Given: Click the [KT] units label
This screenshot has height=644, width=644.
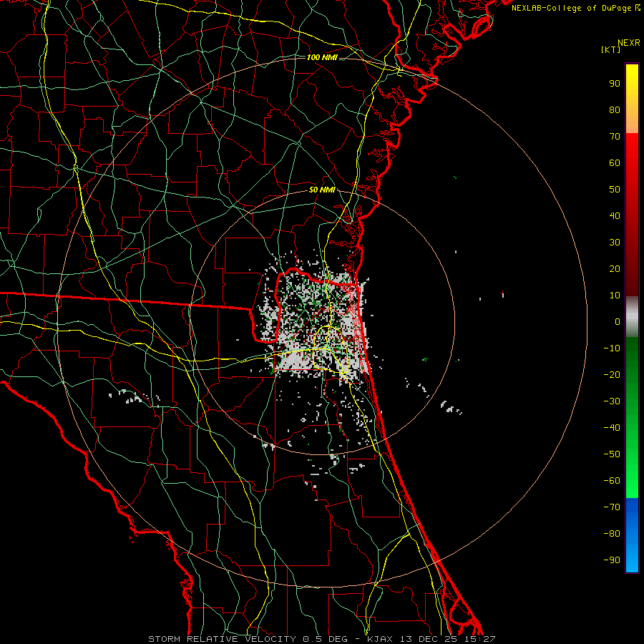Looking at the screenshot, I should pos(611,49).
